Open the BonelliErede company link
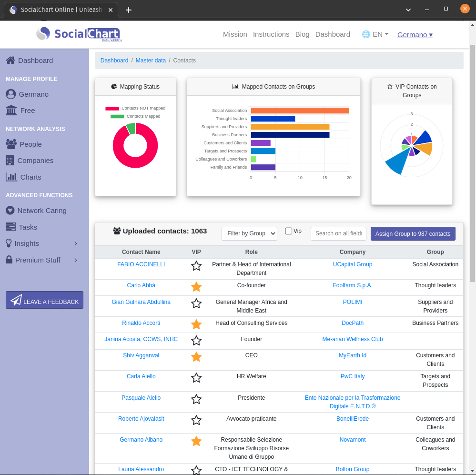 point(353,419)
